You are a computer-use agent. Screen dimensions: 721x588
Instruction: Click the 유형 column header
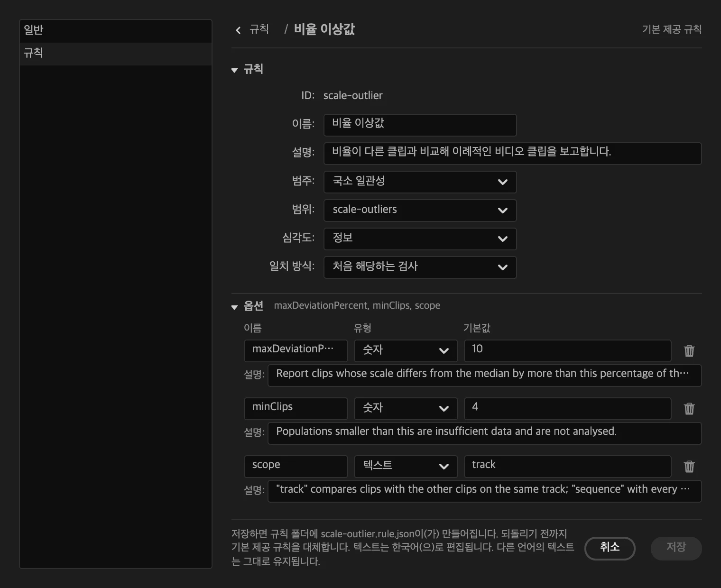coord(362,328)
